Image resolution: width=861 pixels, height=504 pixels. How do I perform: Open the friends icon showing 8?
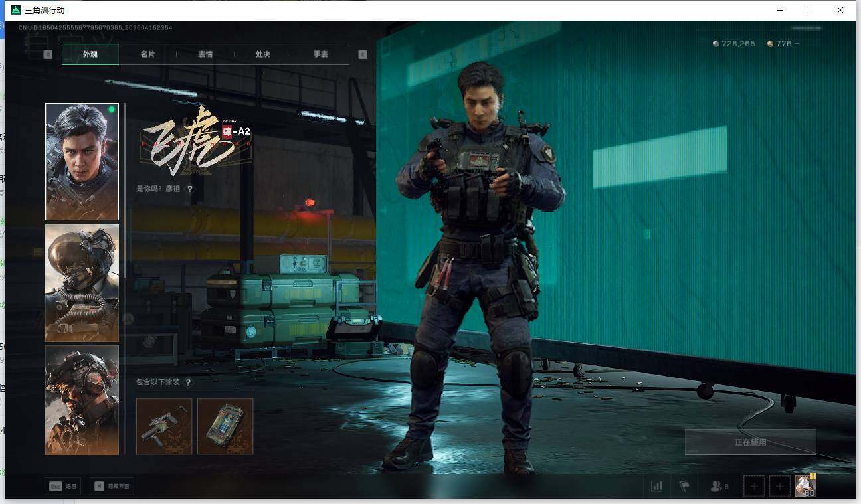719,487
